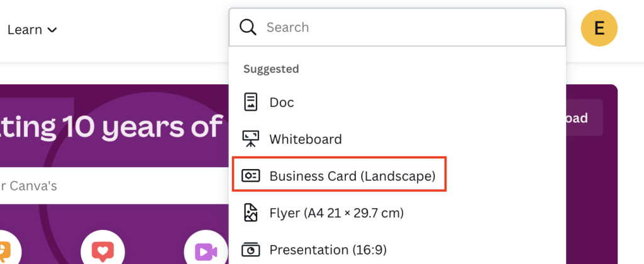Image resolution: width=644 pixels, height=264 pixels.
Task: Select the Whiteboard easel icon
Action: pos(251,139)
